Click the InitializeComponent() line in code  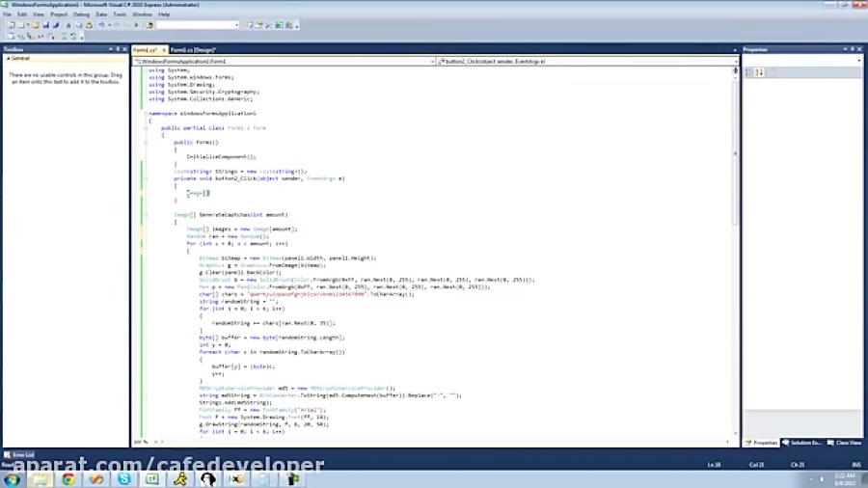click(221, 157)
